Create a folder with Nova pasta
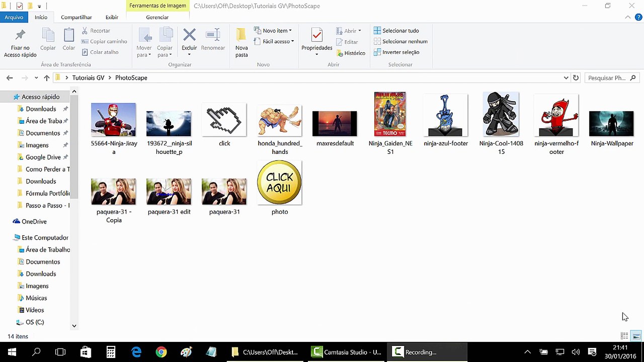 [x=242, y=43]
